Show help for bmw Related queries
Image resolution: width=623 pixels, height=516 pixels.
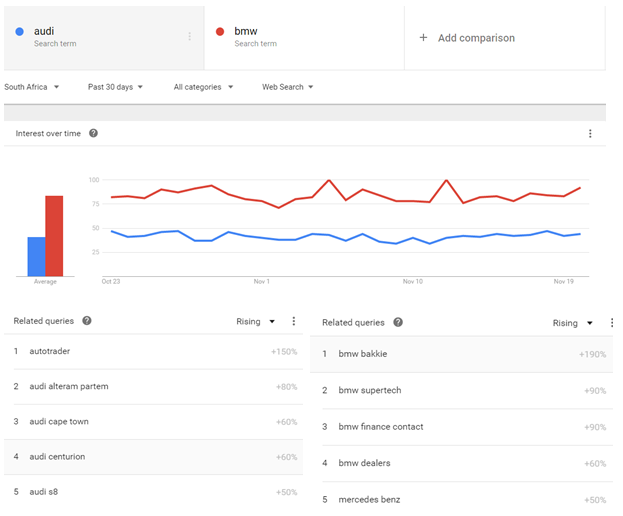pos(398,322)
